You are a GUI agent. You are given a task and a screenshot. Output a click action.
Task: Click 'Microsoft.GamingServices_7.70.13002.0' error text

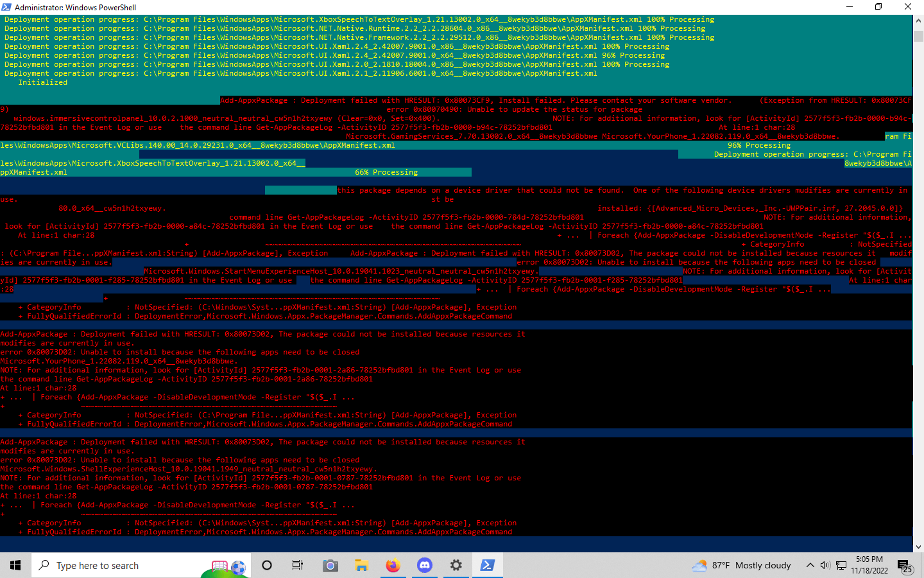(472, 136)
